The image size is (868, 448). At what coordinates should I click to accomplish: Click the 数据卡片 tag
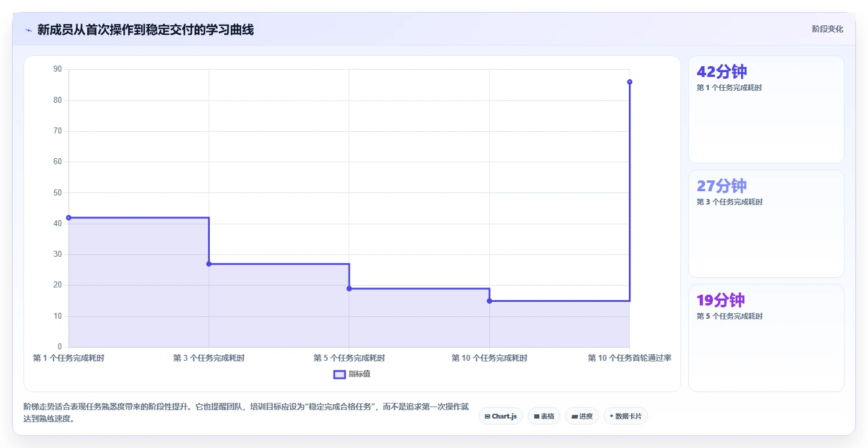coord(625,416)
